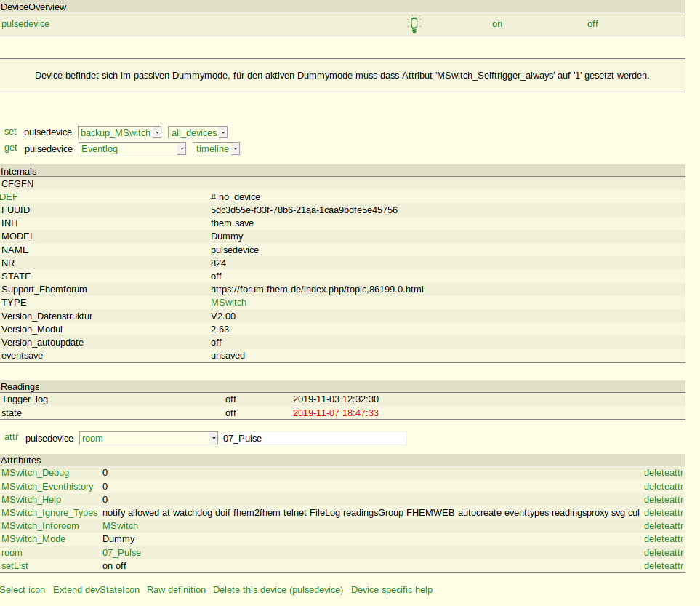Click the MODEL value Dummy
The height and width of the screenshot is (606, 700).
(x=227, y=236)
